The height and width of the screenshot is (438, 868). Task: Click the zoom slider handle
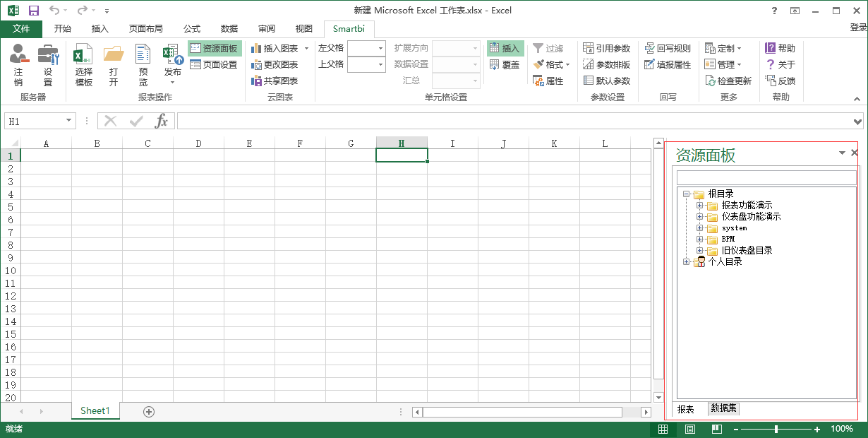pos(776,429)
